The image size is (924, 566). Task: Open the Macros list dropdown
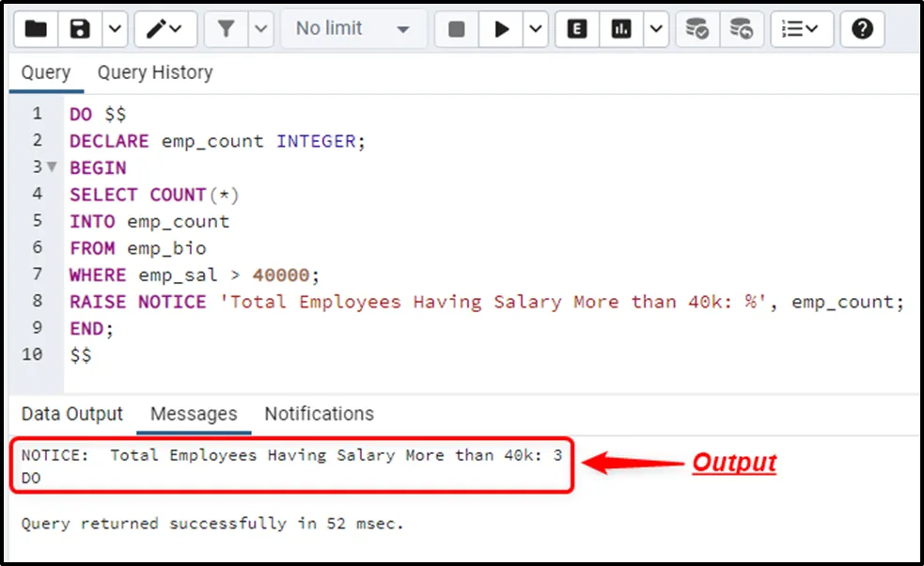[801, 29]
